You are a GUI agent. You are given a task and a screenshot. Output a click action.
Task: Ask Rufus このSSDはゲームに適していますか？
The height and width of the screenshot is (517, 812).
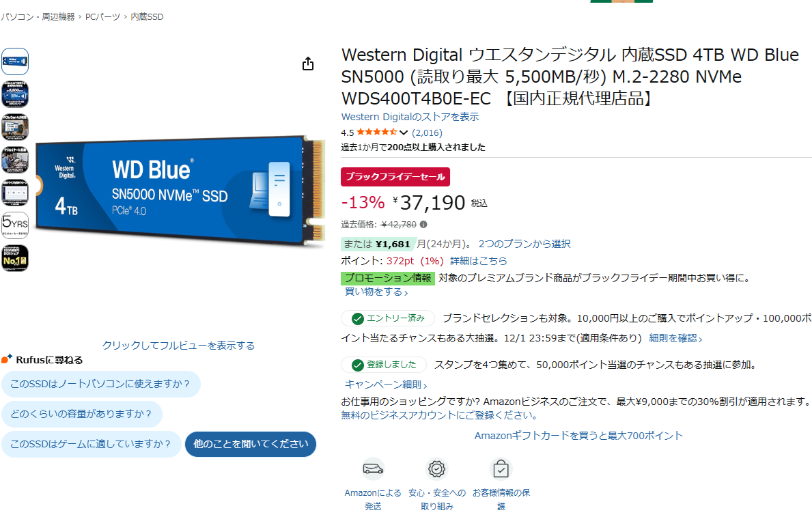pyautogui.click(x=91, y=444)
